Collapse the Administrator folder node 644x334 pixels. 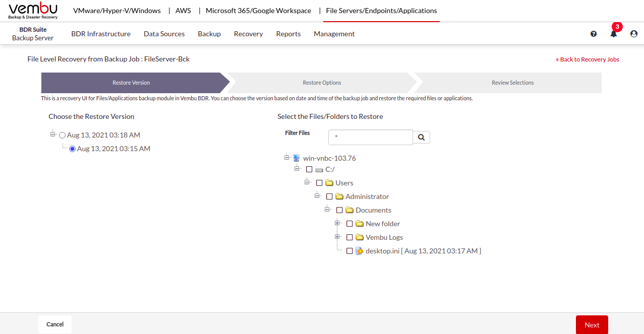[317, 195]
